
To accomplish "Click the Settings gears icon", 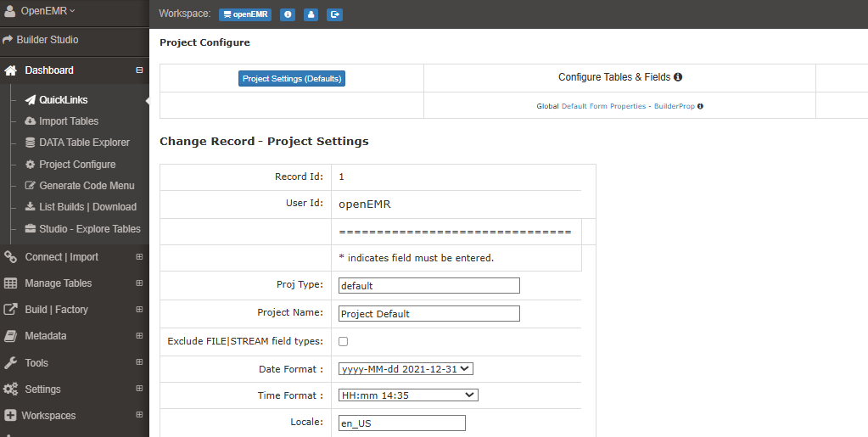I will (x=10, y=389).
